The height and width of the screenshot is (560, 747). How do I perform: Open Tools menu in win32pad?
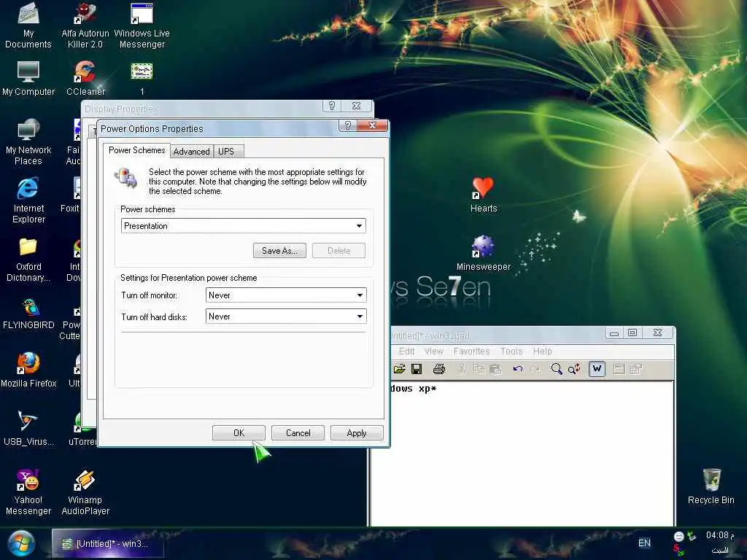(511, 351)
